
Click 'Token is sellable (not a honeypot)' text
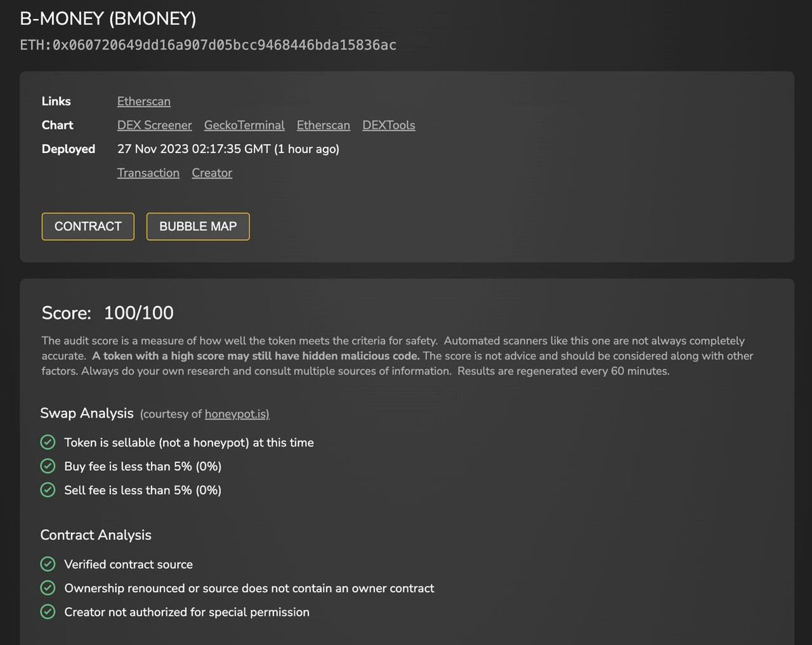(x=189, y=443)
